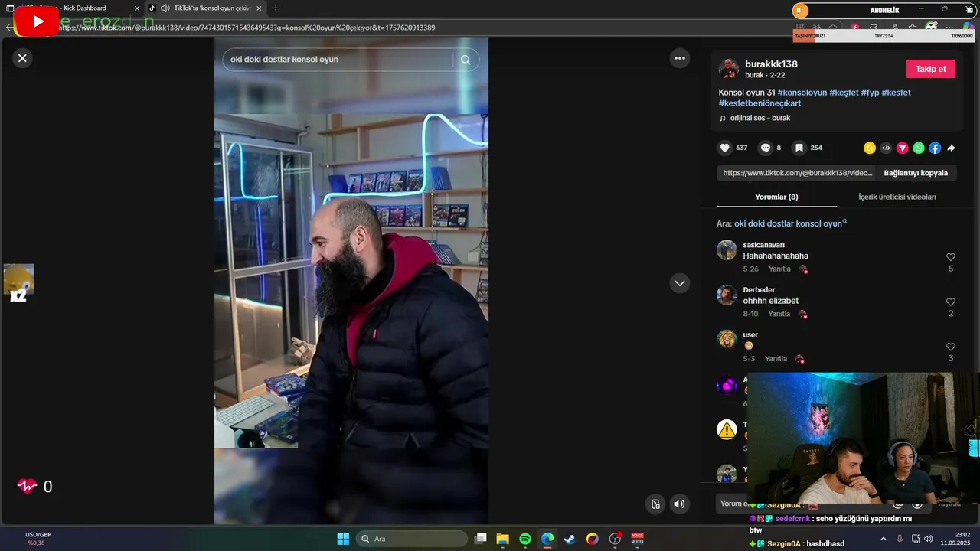This screenshot has width=980, height=551.
Task: Open a new browser tab
Action: [x=276, y=8]
